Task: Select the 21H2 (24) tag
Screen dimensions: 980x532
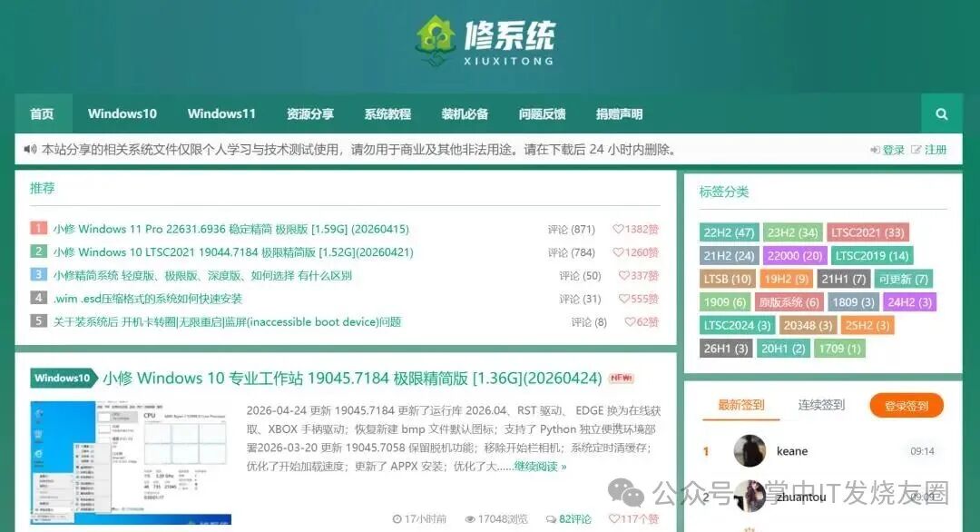Action: tap(729, 256)
